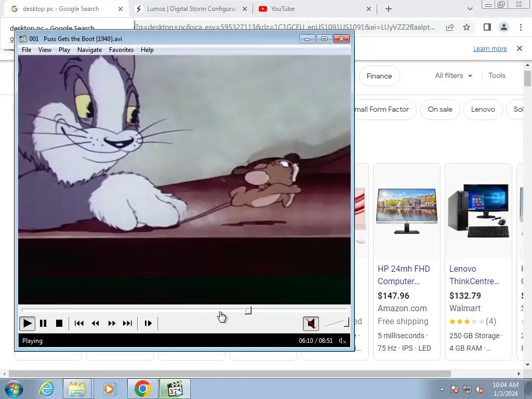This screenshot has width=532, height=399.
Task: Click the Chrome taskbar icon
Action: tap(142, 389)
